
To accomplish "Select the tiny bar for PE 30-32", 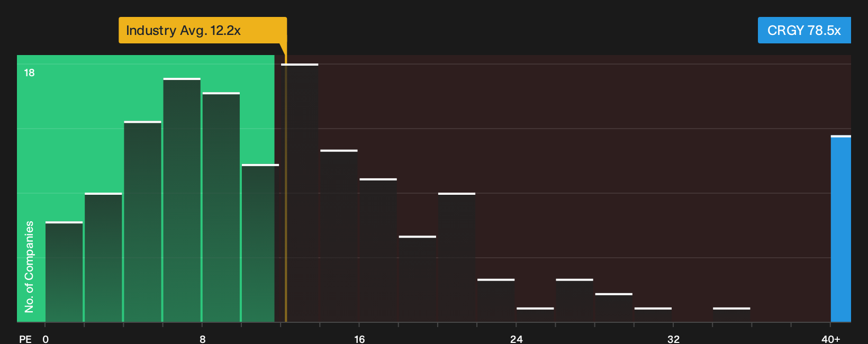I will [653, 314].
